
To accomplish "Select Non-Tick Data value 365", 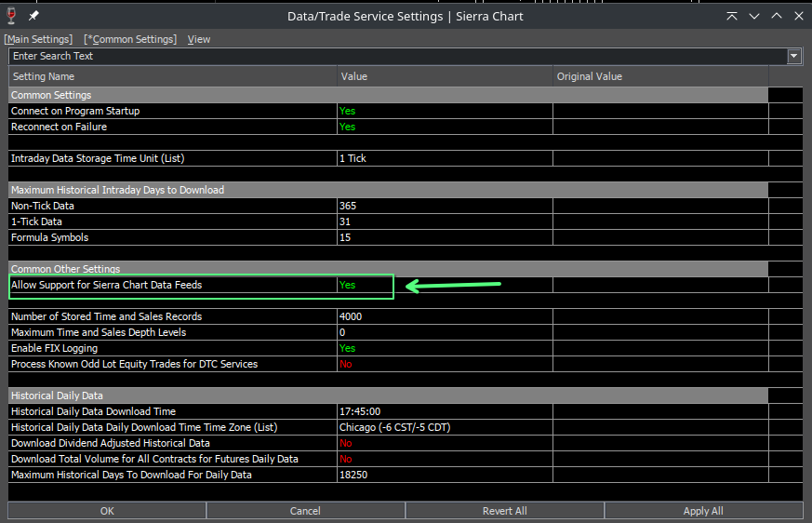I will click(445, 206).
